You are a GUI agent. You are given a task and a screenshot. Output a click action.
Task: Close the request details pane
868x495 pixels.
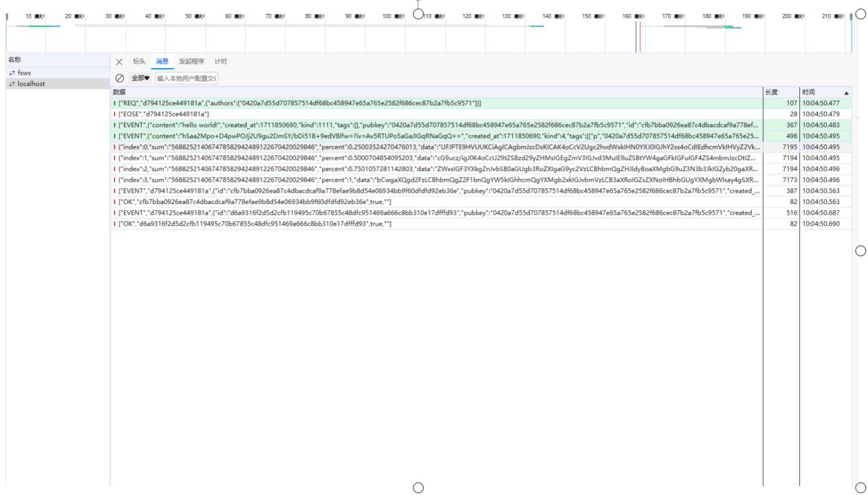coord(119,62)
